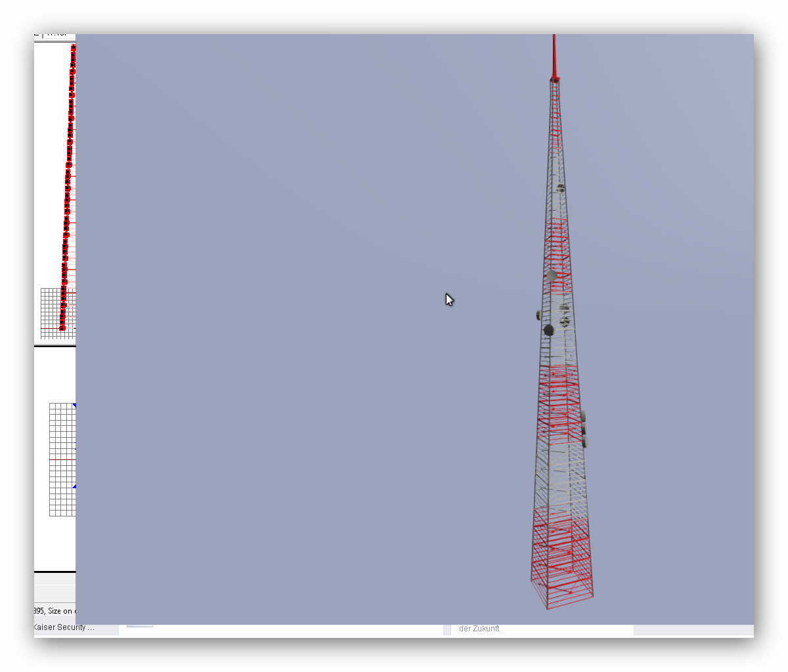This screenshot has height=672, width=788.
Task: Focus the partially hidden text field at top-left
Action: (x=59, y=34)
